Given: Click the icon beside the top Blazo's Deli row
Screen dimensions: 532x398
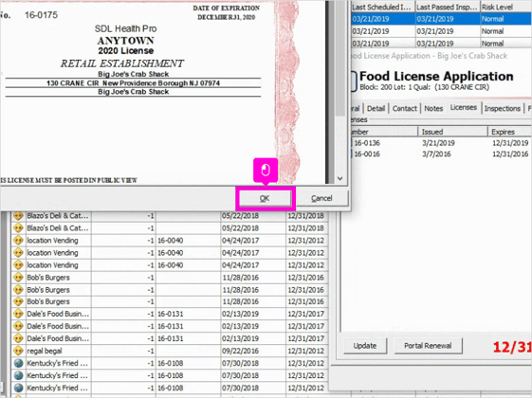Looking at the screenshot, I should point(18,216).
